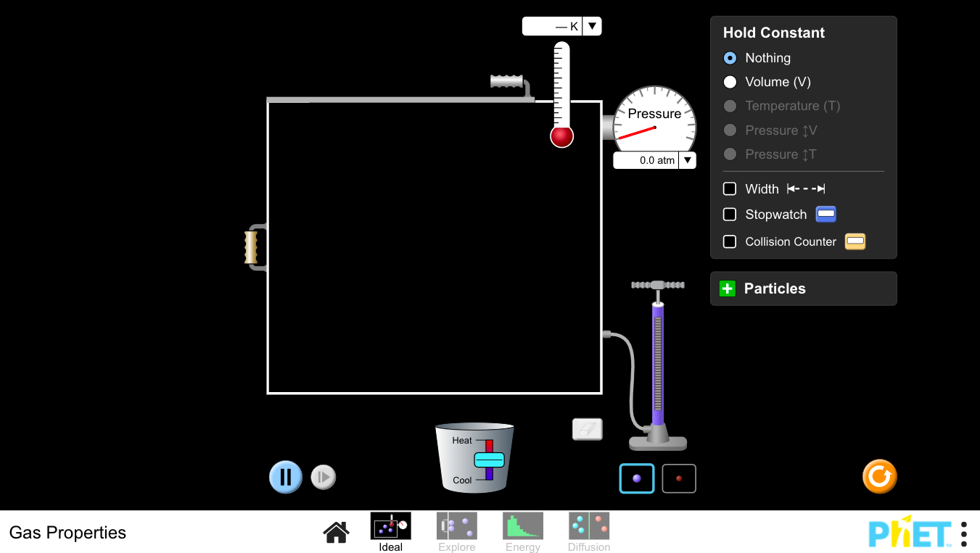
Task: Open the Home screen icon
Action: click(335, 531)
